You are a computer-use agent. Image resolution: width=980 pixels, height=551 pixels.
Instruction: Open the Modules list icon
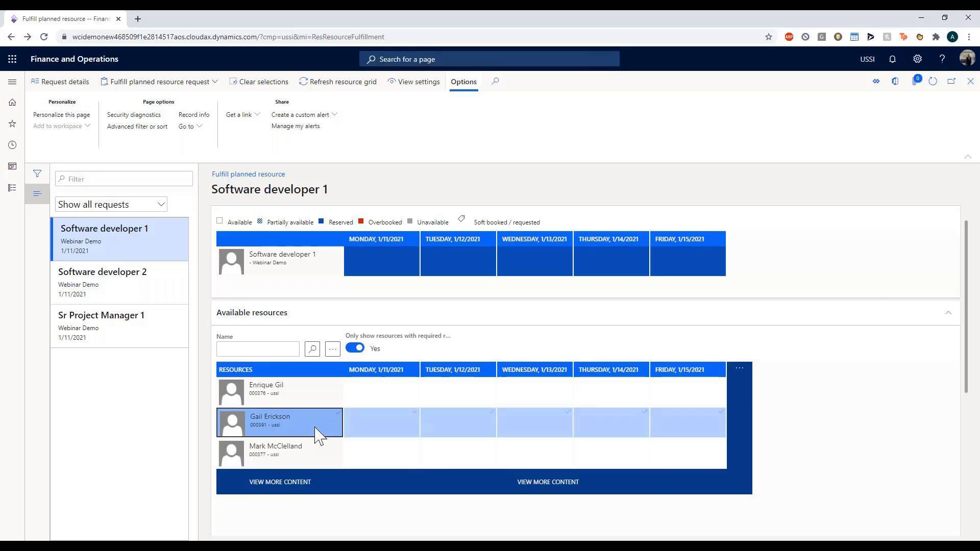pos(12,187)
